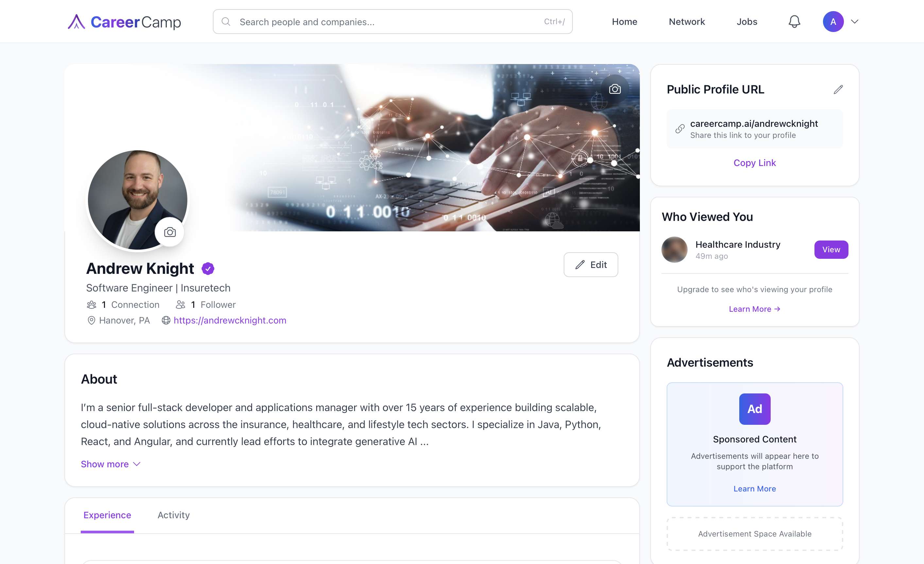Switch to the Activity tab
The height and width of the screenshot is (564, 924).
[x=174, y=515]
